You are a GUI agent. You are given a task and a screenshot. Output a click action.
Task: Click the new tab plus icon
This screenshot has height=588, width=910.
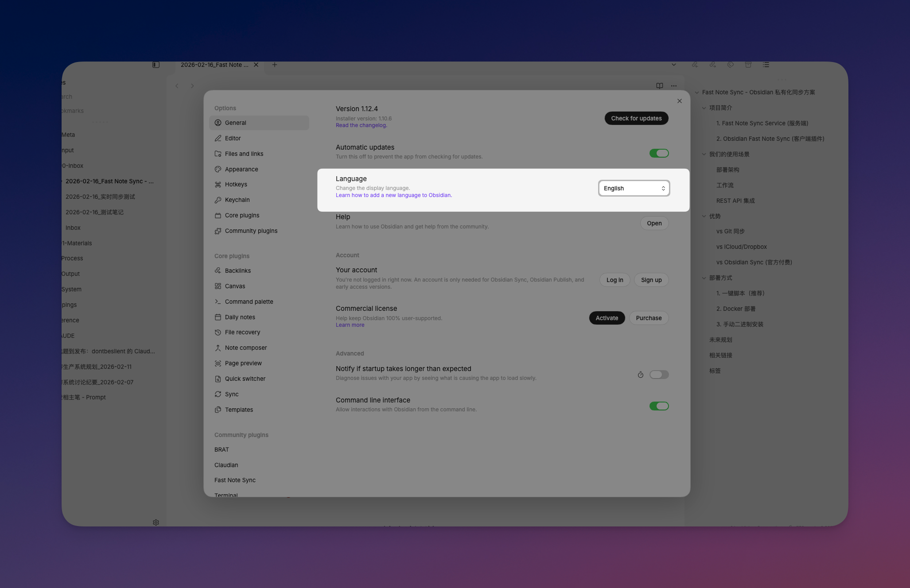click(275, 65)
